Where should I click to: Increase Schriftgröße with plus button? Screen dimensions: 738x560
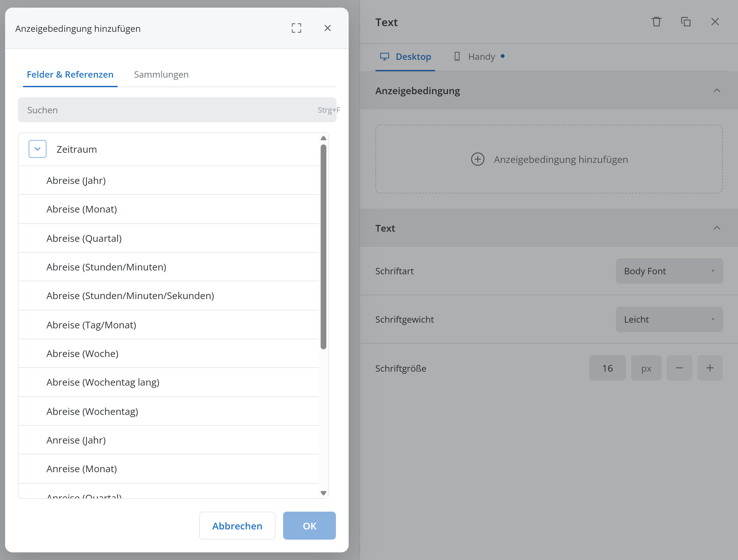710,368
